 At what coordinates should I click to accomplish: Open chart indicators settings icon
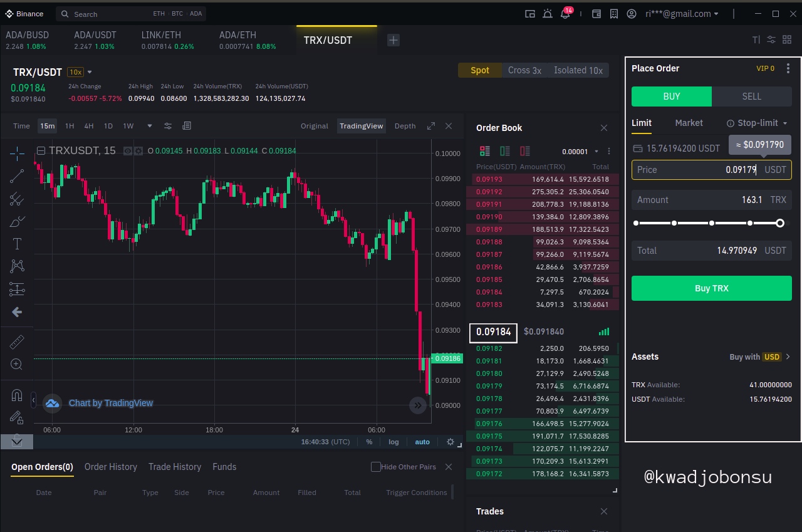168,126
